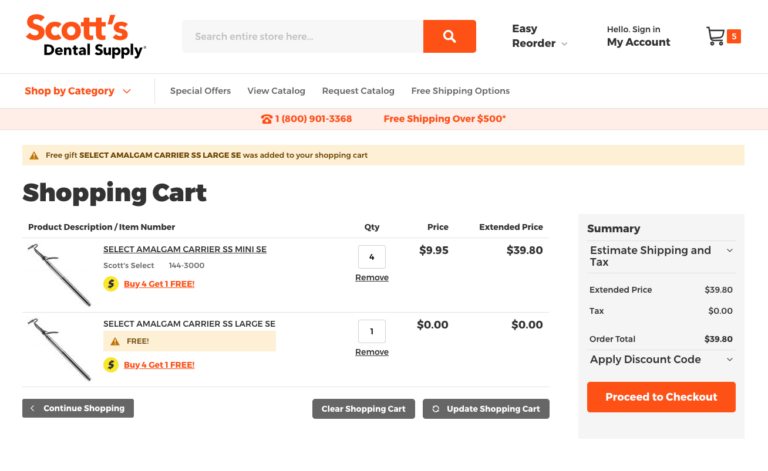Open Free Shipping Options in navigation
Image resolution: width=768 pixels, height=471 pixels.
[x=460, y=91]
